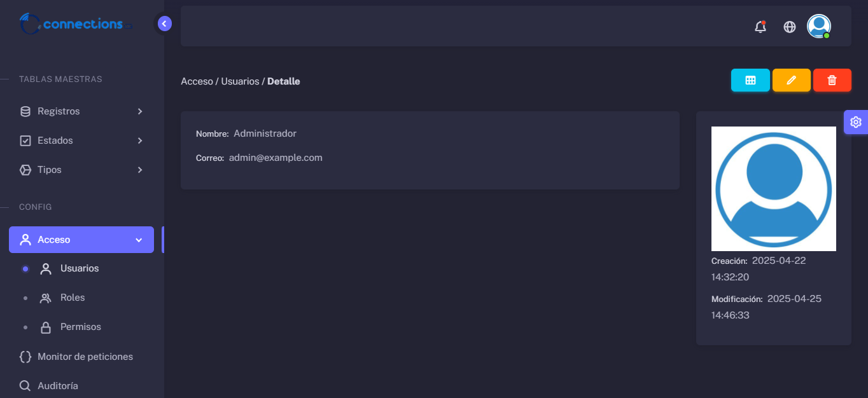Collapse the Acceso menu section

point(81,240)
